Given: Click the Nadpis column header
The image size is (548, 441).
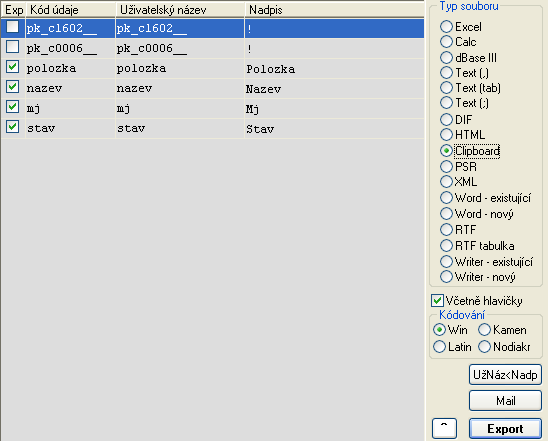Looking at the screenshot, I should coord(334,10).
